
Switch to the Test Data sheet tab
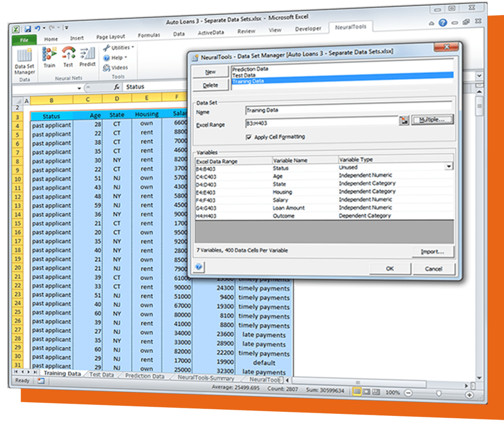102,375
